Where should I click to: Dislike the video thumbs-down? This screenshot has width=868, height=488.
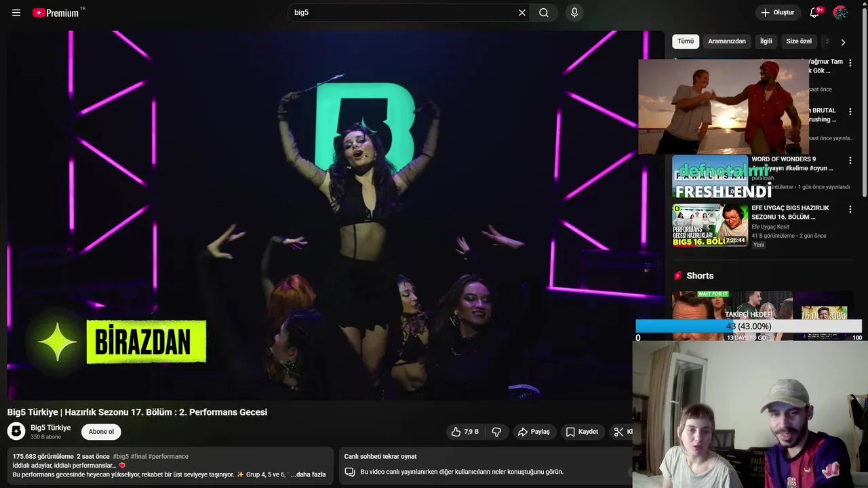496,432
